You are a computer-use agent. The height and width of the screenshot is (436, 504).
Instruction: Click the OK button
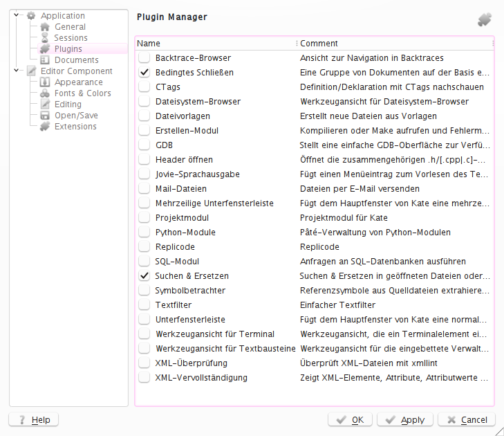[x=350, y=419]
